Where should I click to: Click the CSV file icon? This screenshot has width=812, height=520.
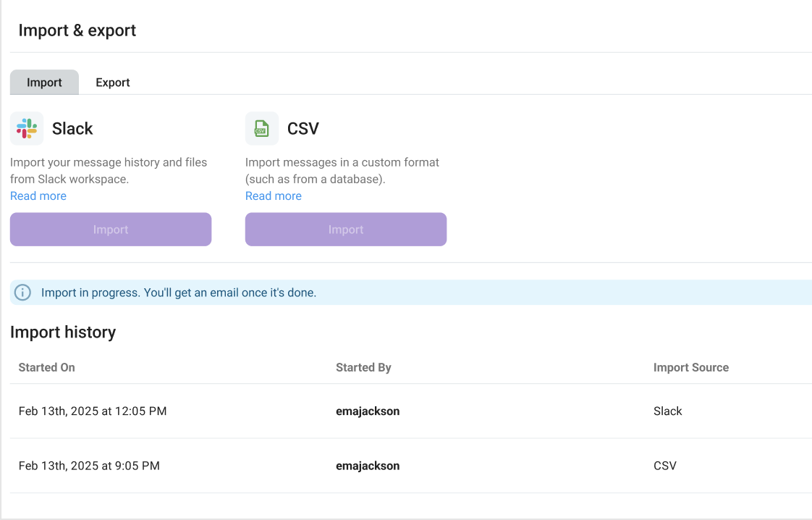(x=261, y=129)
